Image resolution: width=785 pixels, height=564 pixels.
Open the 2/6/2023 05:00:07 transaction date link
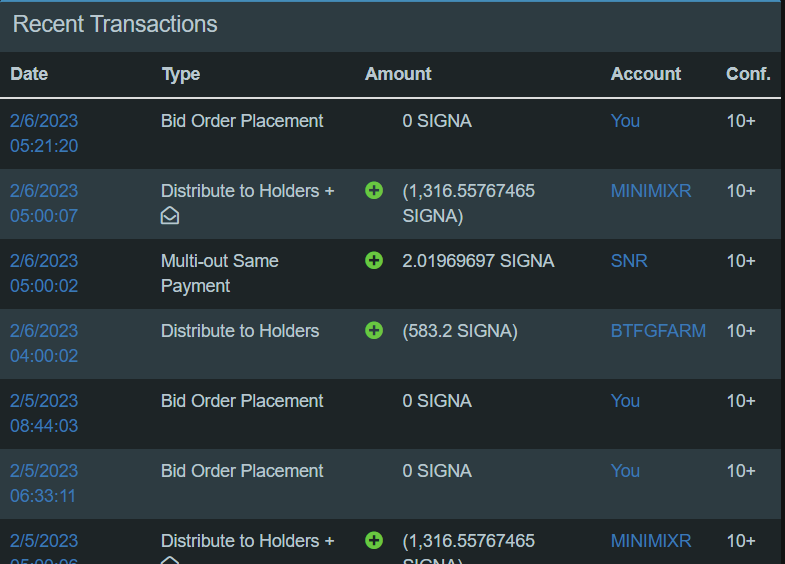[x=44, y=204]
